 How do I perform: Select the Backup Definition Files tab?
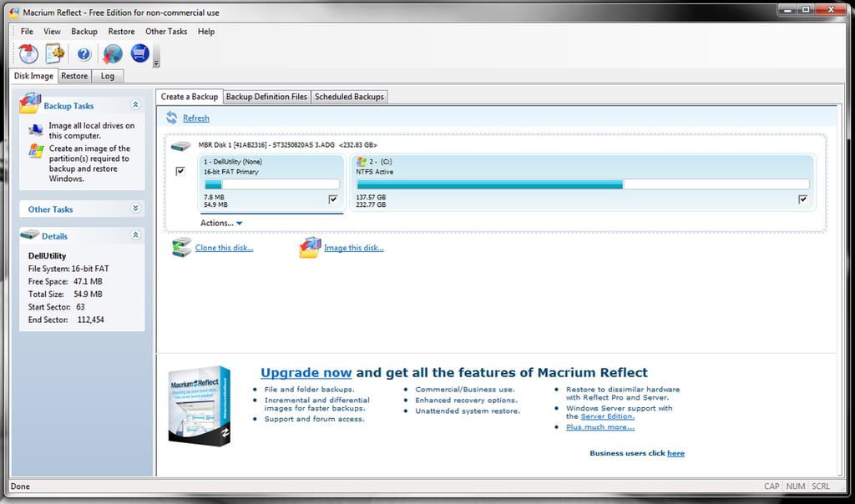[266, 97]
